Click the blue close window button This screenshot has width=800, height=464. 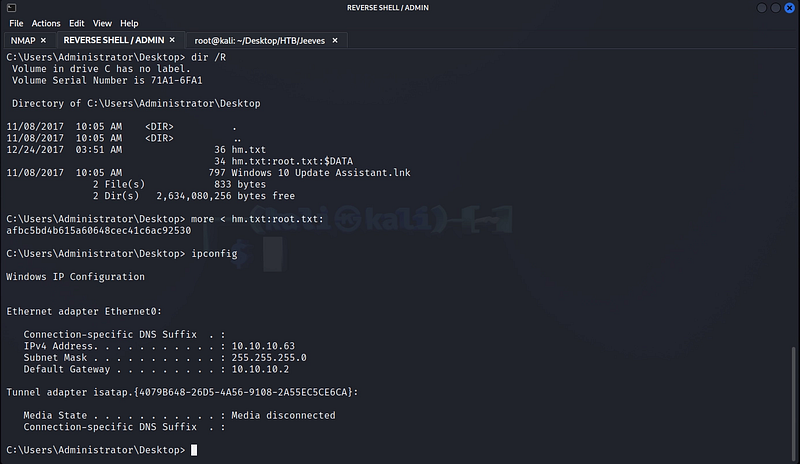[x=789, y=8]
